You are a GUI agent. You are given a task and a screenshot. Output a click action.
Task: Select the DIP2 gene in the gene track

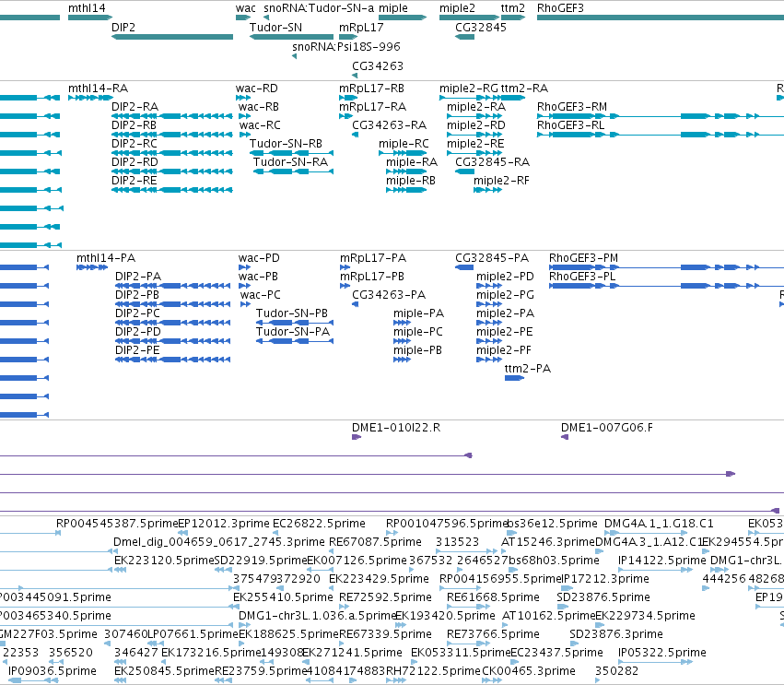(172, 37)
